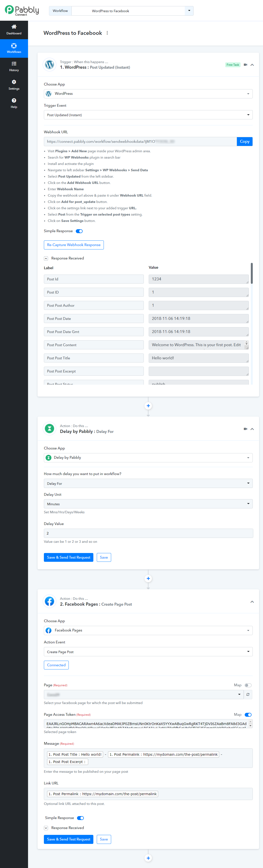Click plus icon between Delay and Facebook steps
The width and height of the screenshot is (263, 868).
148,579
